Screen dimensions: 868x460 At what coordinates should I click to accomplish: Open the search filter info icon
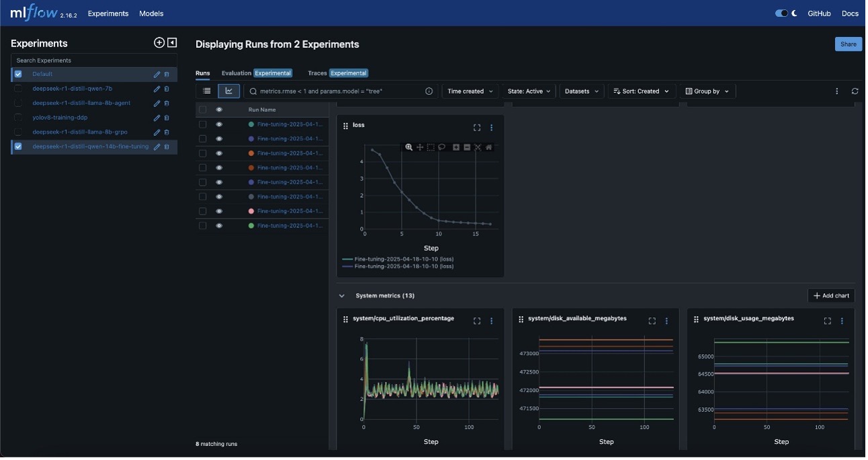(x=429, y=91)
